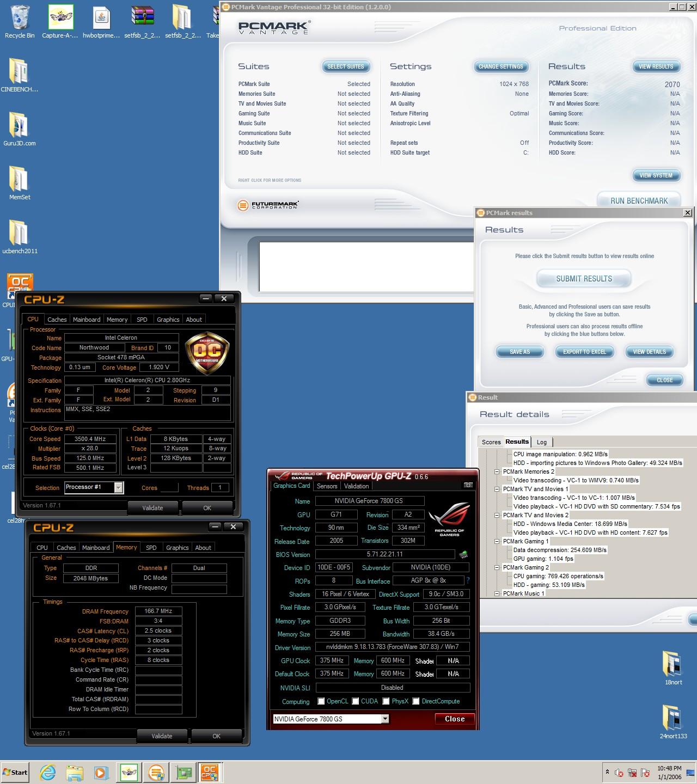
Task: Switch to CPU-Z OC taskbar icon
Action: coord(210,773)
